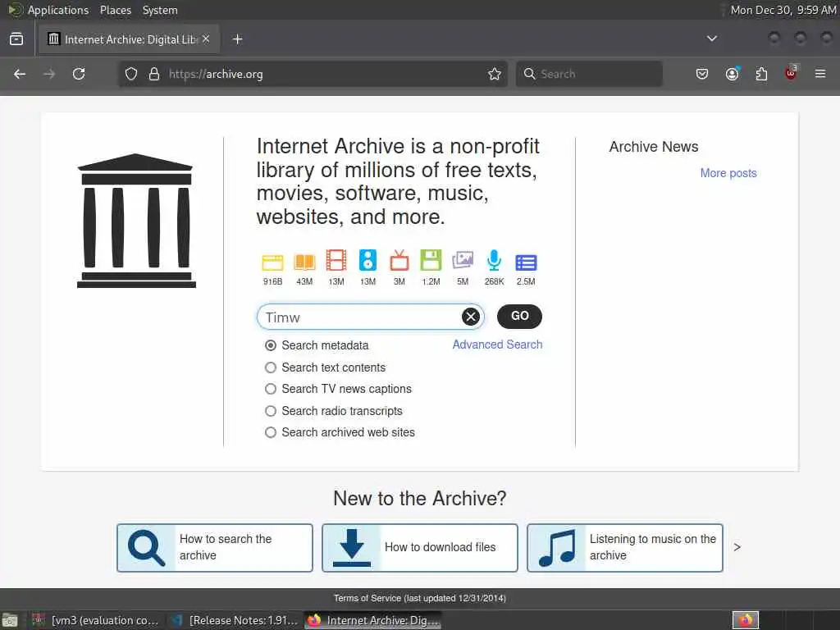
Task: Clear the search box with X icon
Action: (470, 317)
